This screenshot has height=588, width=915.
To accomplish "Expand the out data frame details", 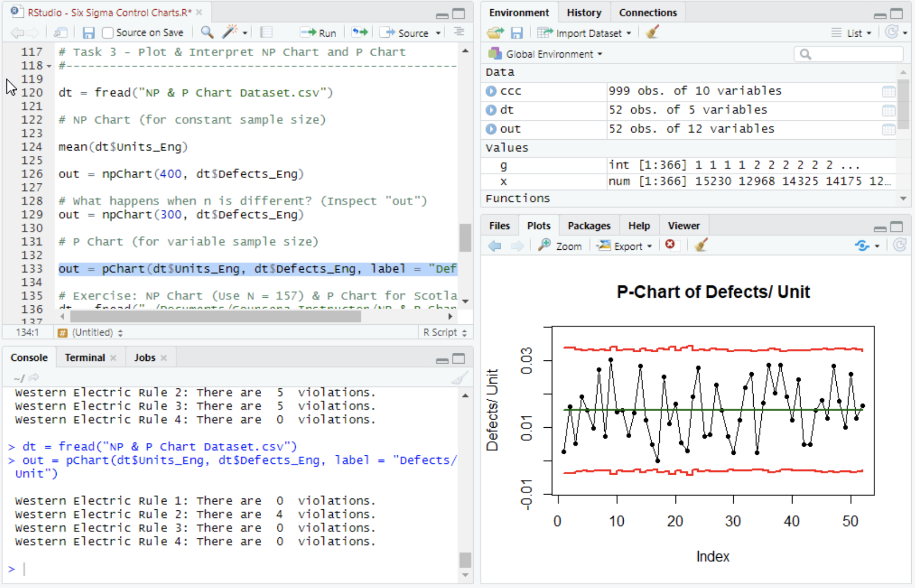I will coord(491,129).
